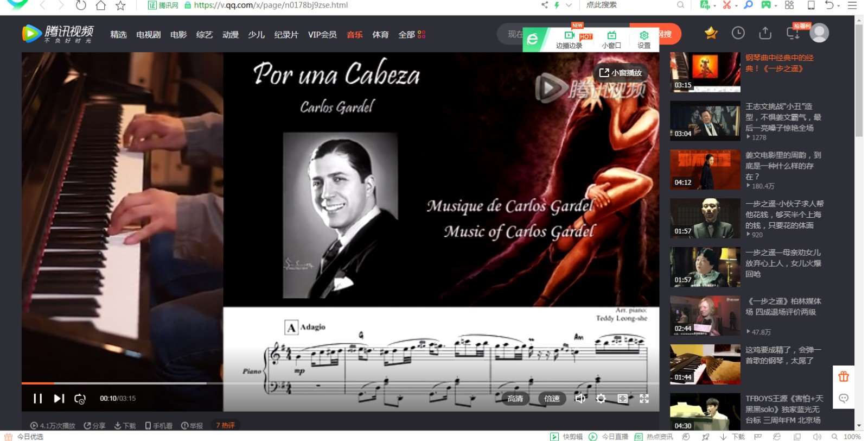Viewport: 868px width, 441px height.
Task: Open the 音乐 navigation tab
Action: click(355, 35)
